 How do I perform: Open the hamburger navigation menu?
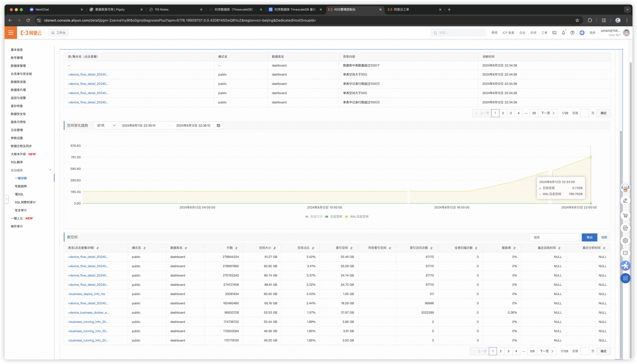point(11,33)
